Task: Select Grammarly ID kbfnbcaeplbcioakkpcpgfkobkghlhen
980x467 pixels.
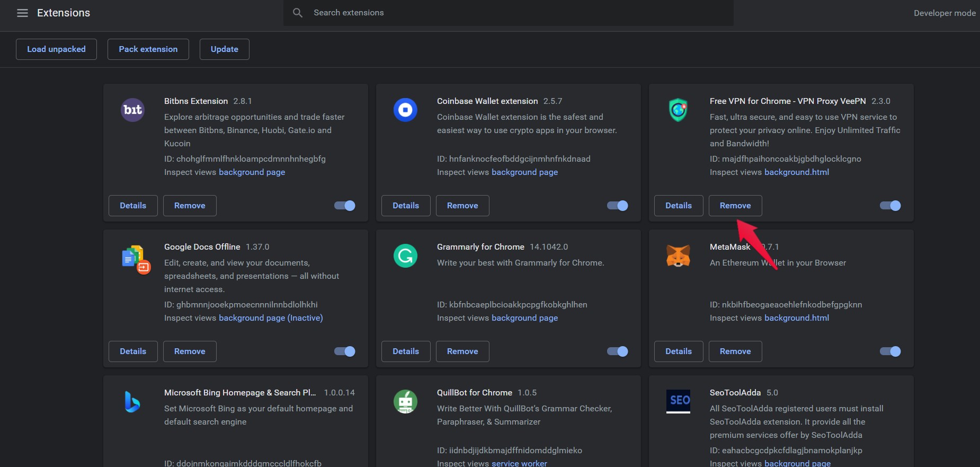Action: [518, 305]
